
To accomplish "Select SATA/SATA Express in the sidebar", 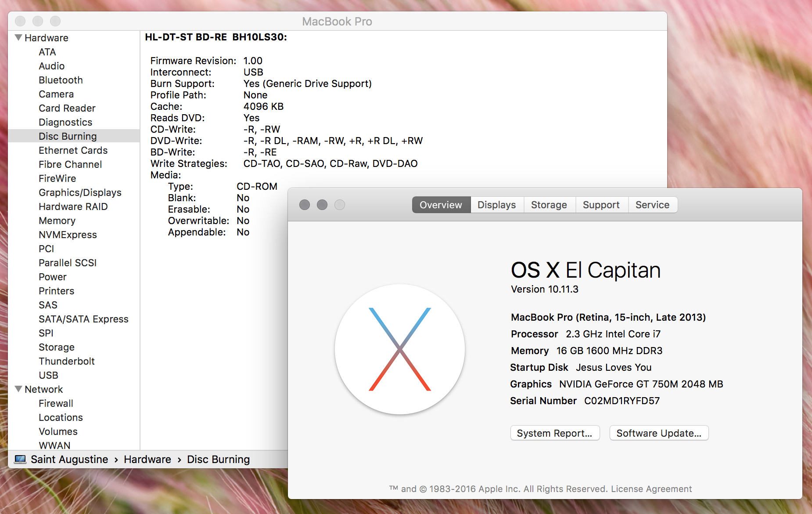I will point(84,319).
